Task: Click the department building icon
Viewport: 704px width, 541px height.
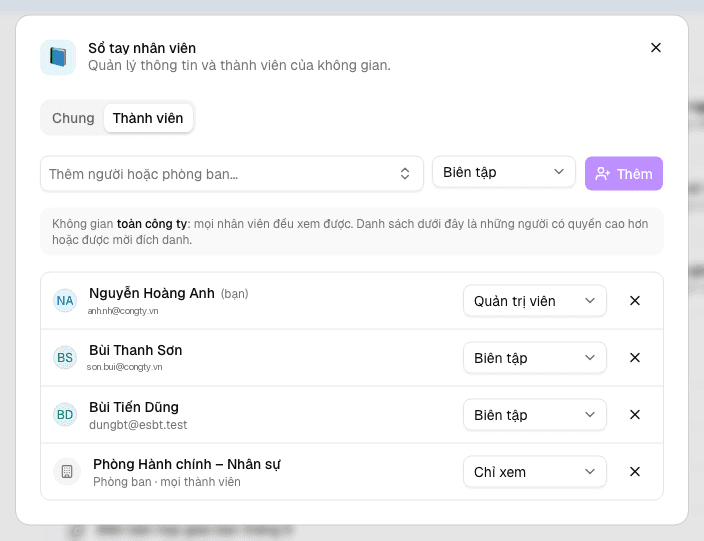Action: (67, 472)
